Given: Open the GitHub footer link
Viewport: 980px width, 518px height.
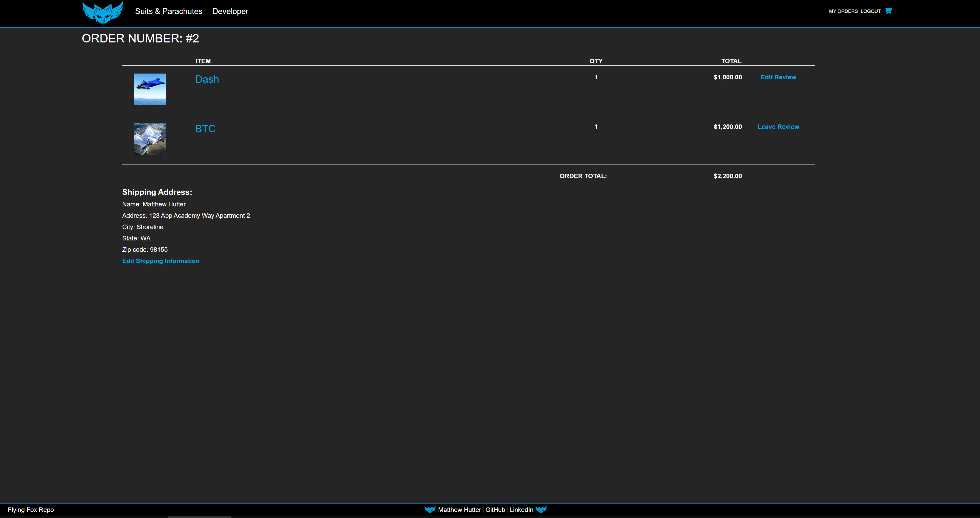Looking at the screenshot, I should point(495,510).
